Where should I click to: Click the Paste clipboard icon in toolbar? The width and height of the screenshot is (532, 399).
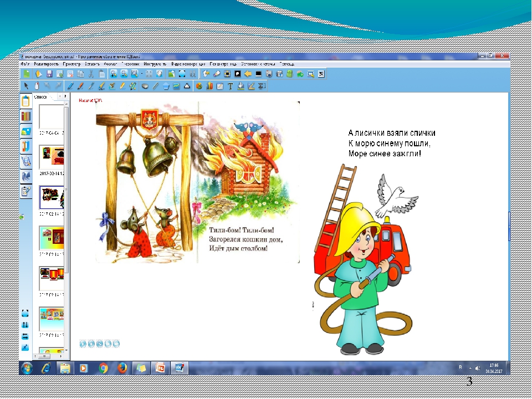(x=101, y=74)
